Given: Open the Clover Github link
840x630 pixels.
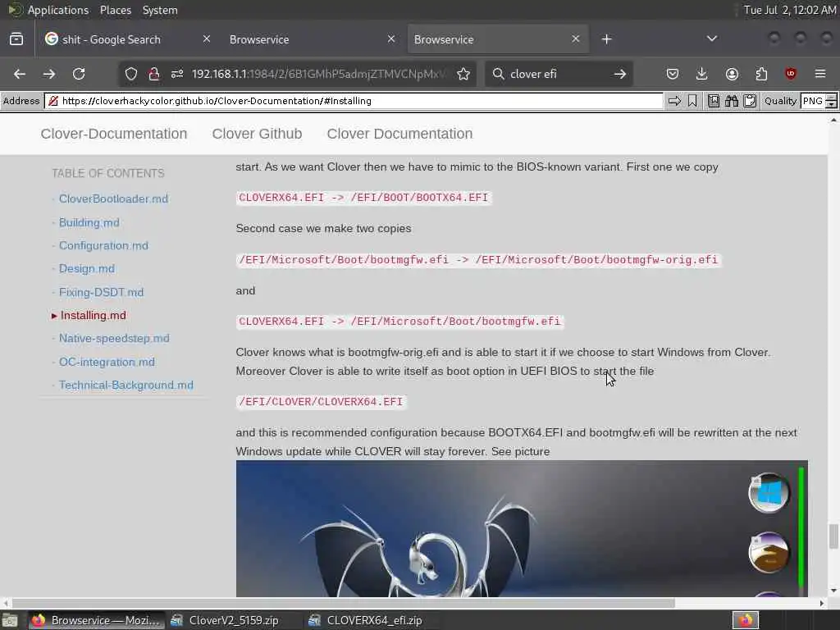Looking at the screenshot, I should tap(257, 134).
